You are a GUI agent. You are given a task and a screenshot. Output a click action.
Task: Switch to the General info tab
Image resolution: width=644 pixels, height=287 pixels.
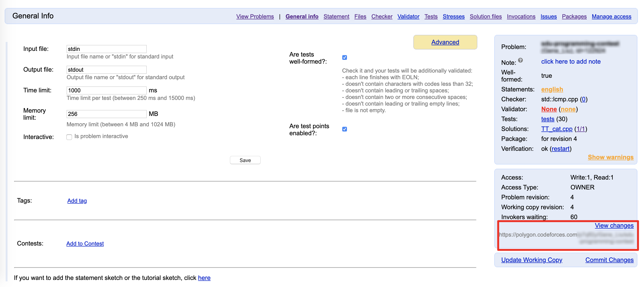tap(302, 16)
